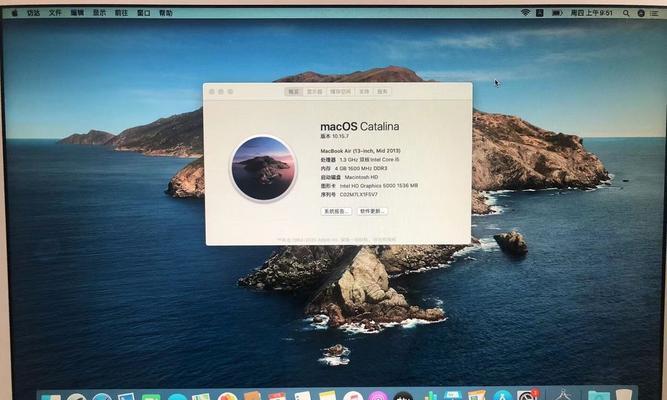Click the Macintosh HD startup disk line
This screenshot has height=400, width=667.
click(x=349, y=177)
